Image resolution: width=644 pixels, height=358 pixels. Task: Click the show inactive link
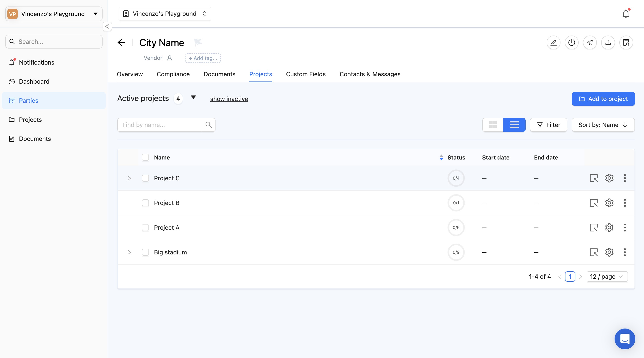(229, 99)
